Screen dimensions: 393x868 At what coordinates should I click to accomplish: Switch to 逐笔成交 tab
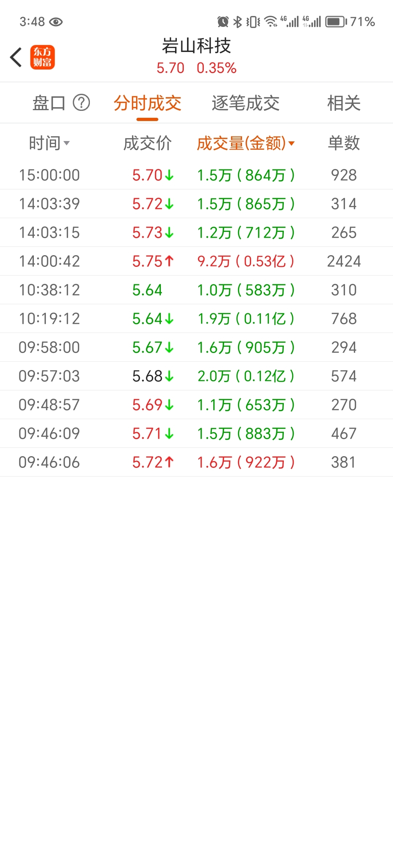tap(246, 103)
